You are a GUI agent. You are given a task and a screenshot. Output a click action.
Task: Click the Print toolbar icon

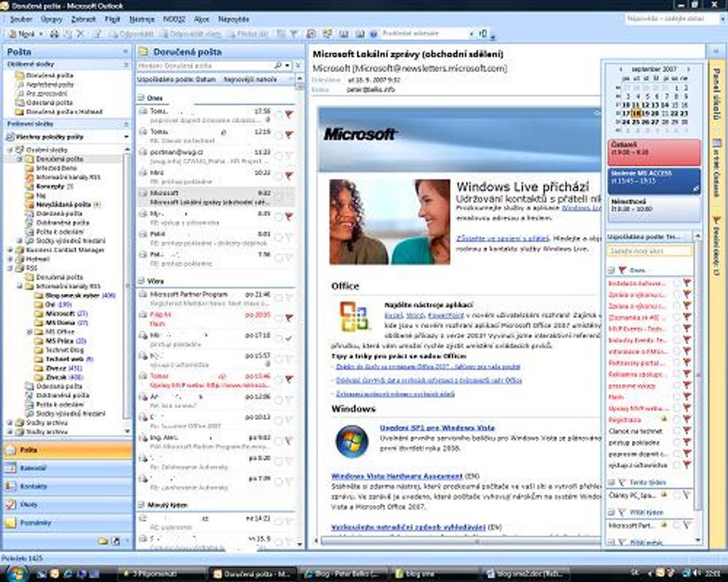coord(54,34)
